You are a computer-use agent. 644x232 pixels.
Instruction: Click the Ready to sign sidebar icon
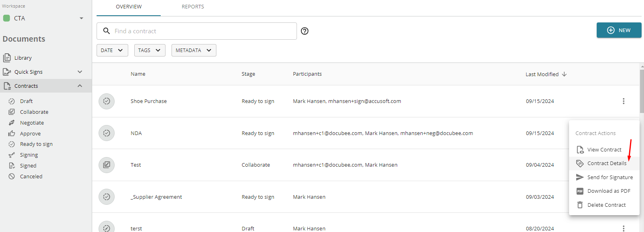pyautogui.click(x=12, y=144)
